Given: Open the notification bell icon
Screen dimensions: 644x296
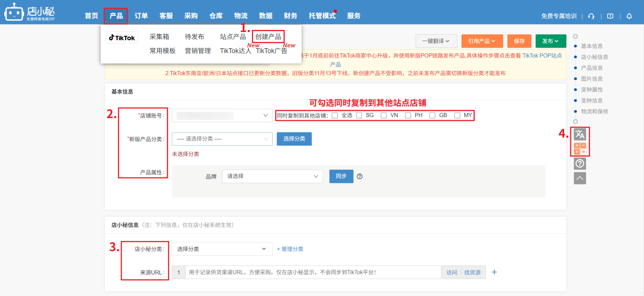Looking at the screenshot, I should point(629,16).
